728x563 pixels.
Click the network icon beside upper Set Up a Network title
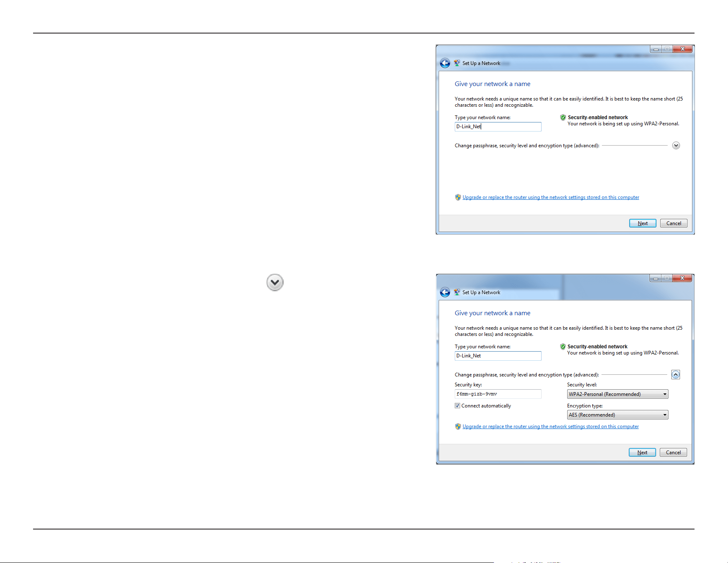pos(457,63)
